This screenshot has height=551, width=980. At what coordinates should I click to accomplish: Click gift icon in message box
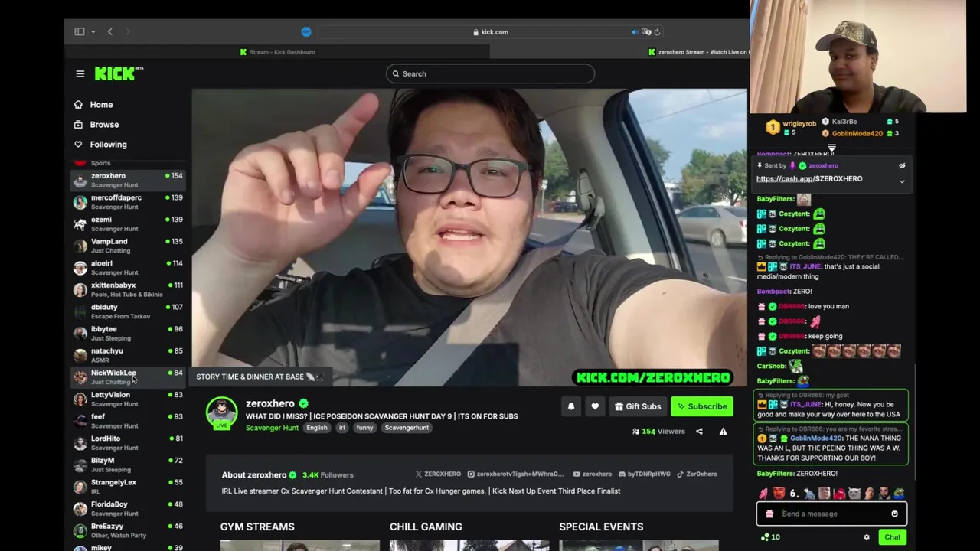click(769, 514)
